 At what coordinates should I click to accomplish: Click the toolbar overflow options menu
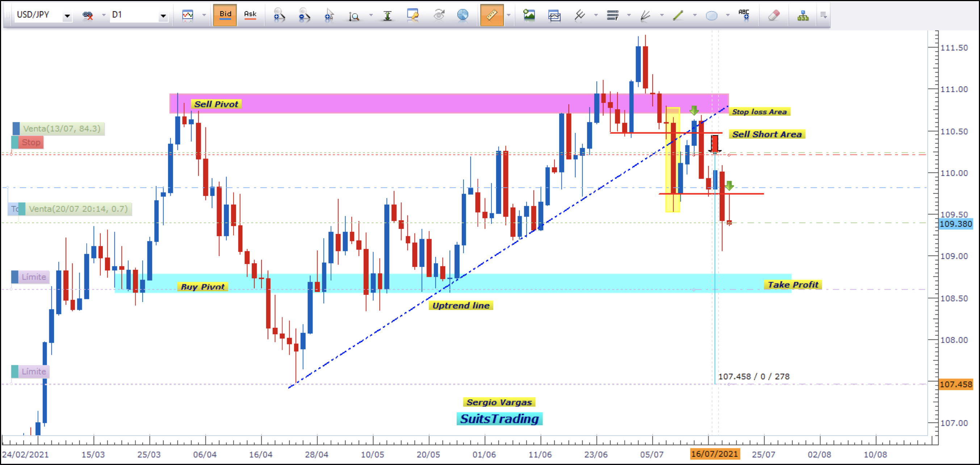[x=823, y=15]
